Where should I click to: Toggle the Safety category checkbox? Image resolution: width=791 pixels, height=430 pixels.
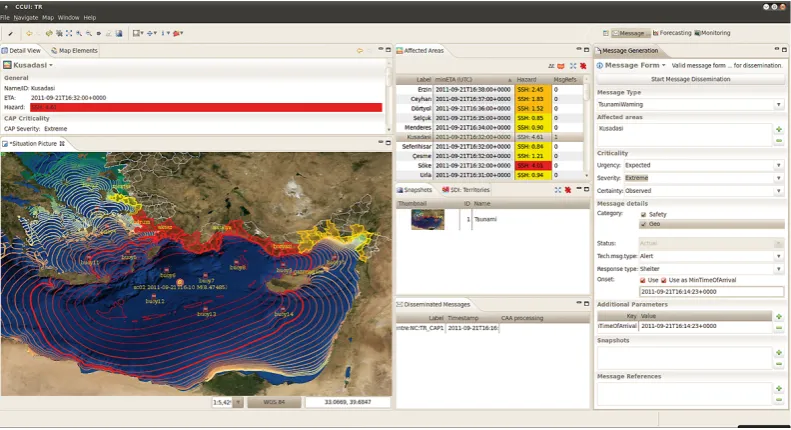(643, 214)
